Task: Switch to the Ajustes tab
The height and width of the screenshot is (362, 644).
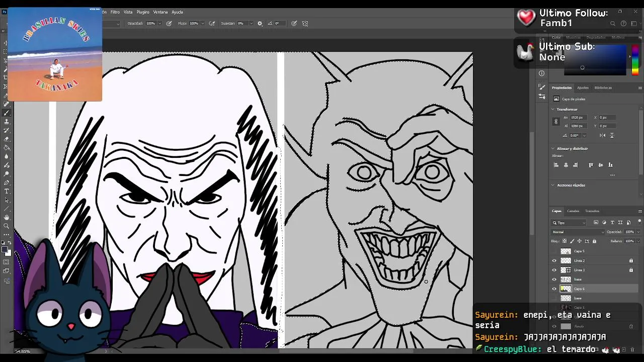Action: tap(583, 87)
